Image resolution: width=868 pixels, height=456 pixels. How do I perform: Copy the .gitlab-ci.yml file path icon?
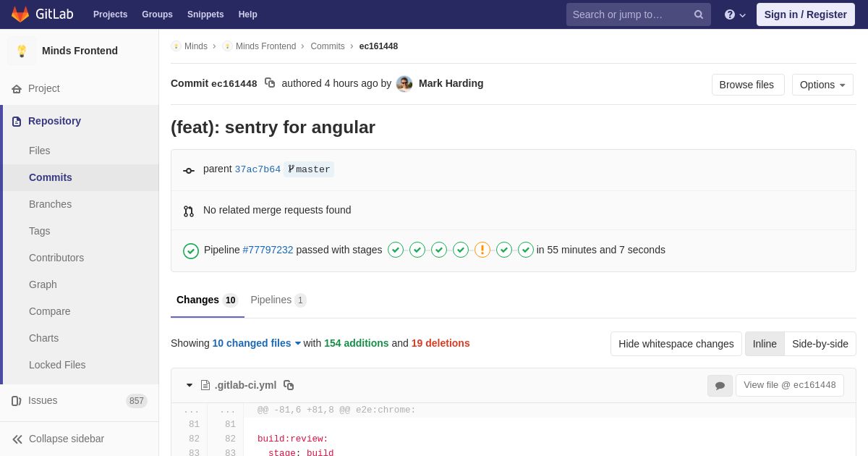coord(289,385)
